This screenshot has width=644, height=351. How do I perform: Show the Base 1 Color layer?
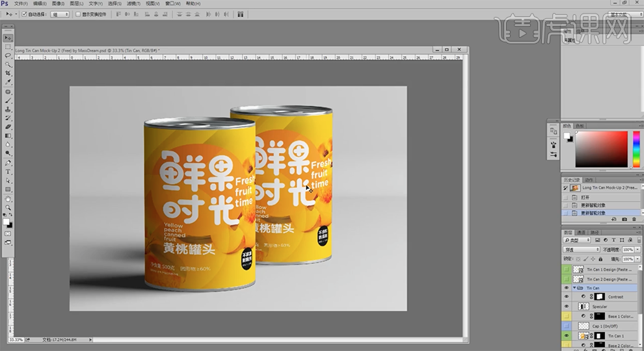point(566,317)
